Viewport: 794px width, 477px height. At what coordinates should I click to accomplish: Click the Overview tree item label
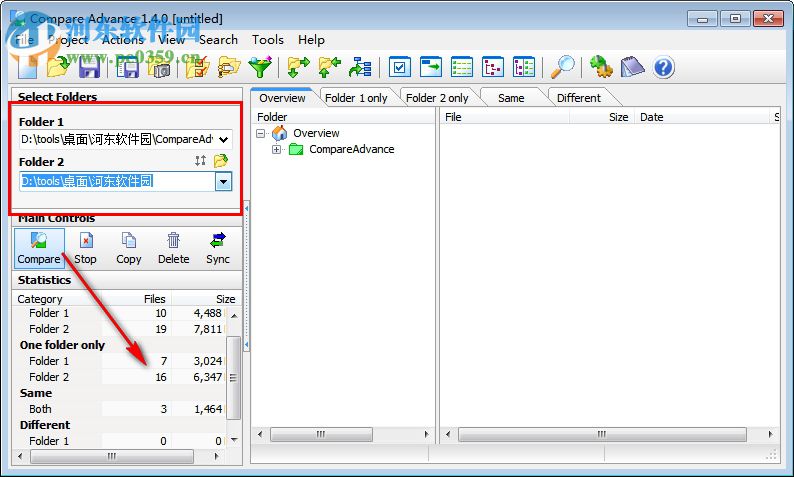pyautogui.click(x=316, y=133)
